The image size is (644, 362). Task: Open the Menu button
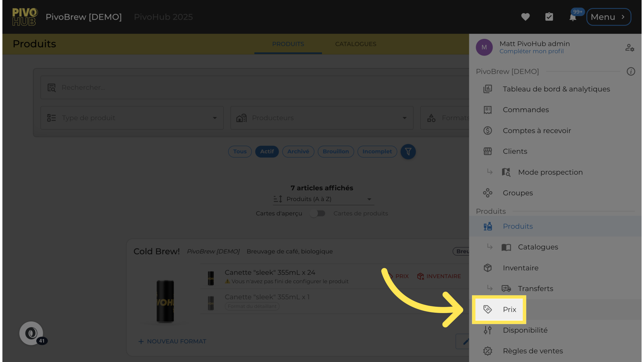(x=608, y=17)
